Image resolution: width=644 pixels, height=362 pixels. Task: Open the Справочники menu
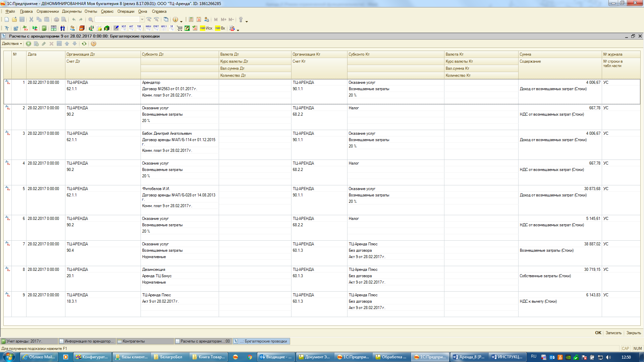[x=48, y=11]
